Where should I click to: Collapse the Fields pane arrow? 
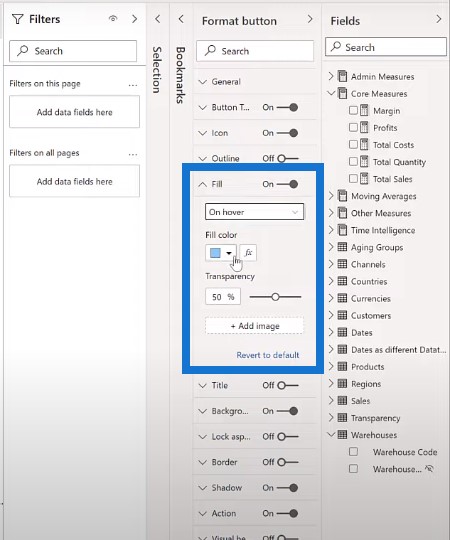point(439,19)
